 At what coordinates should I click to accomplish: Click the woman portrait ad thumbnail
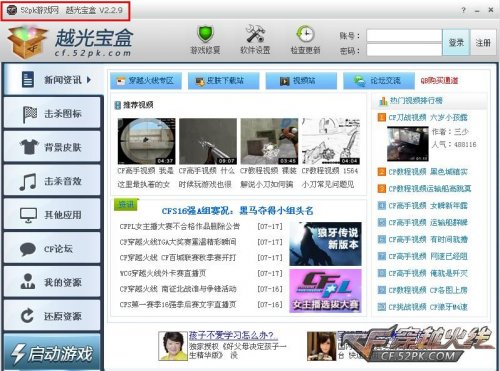(321, 346)
